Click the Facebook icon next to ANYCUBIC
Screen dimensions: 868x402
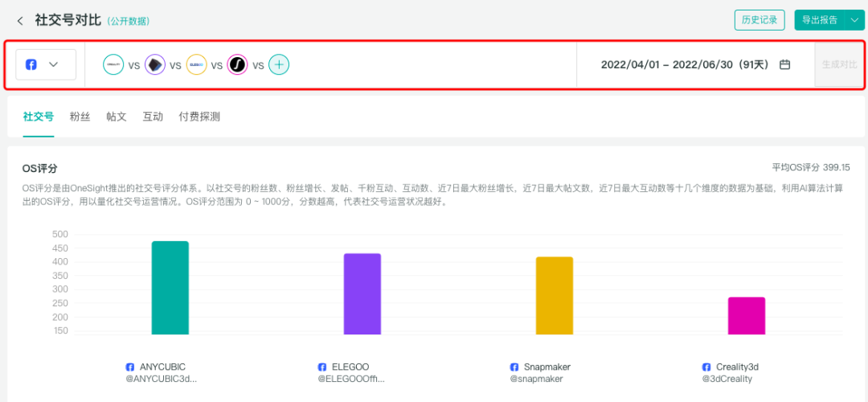tap(130, 367)
